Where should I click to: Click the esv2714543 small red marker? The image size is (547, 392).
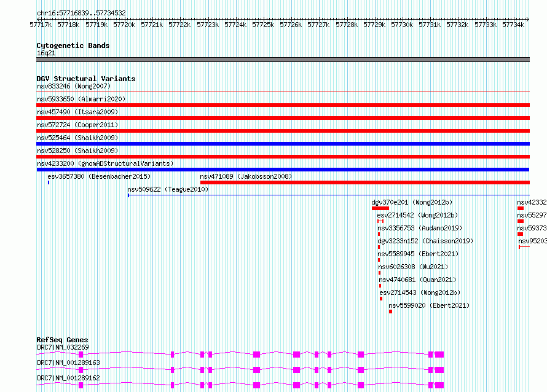click(381, 299)
